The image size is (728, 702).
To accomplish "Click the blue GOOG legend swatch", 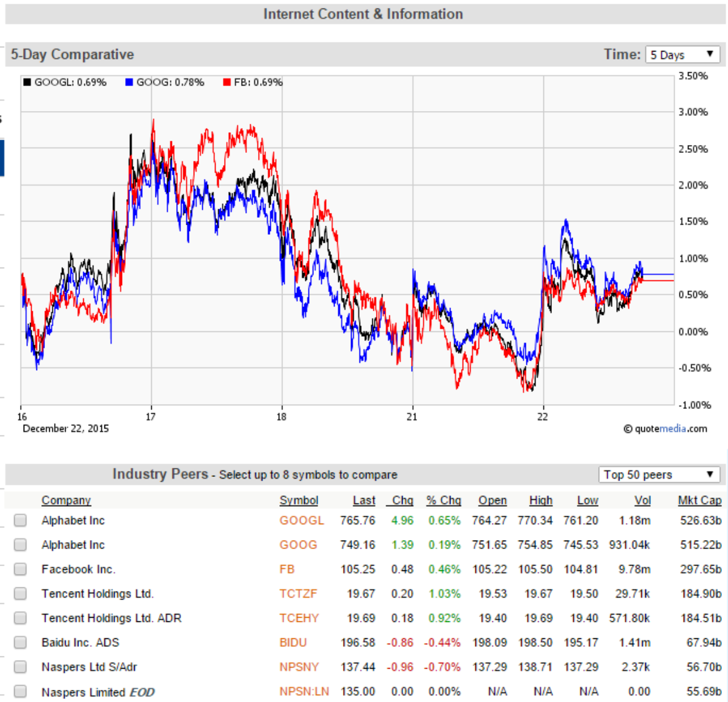I will 129,82.
